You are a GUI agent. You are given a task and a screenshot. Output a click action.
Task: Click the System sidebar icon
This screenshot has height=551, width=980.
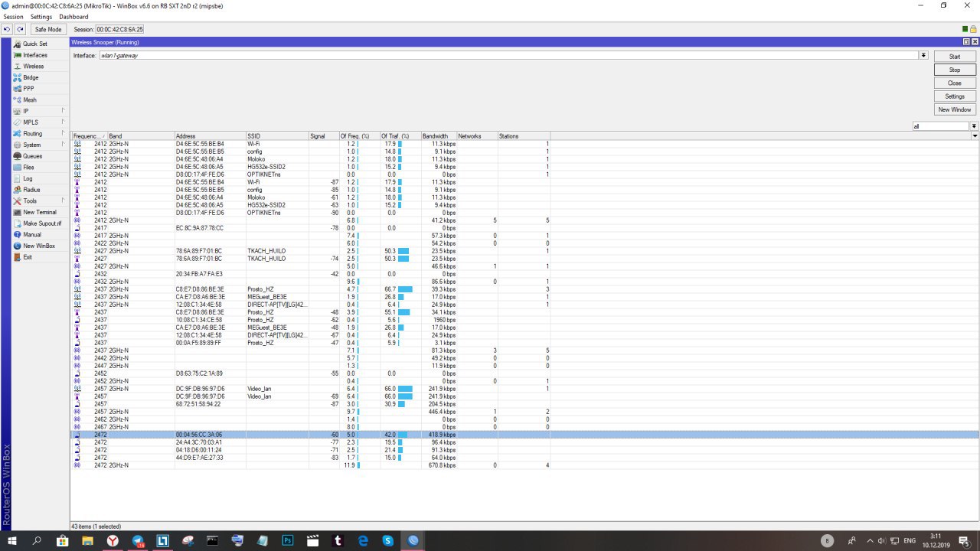point(17,145)
